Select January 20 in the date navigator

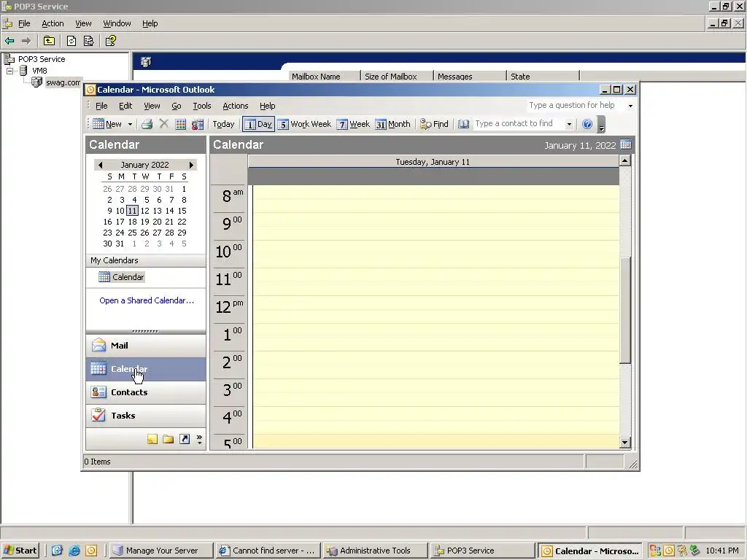pos(158,222)
